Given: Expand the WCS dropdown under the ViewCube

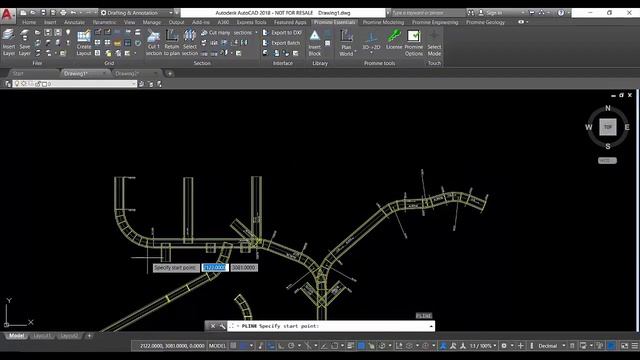Looking at the screenshot, I should coord(607,161).
